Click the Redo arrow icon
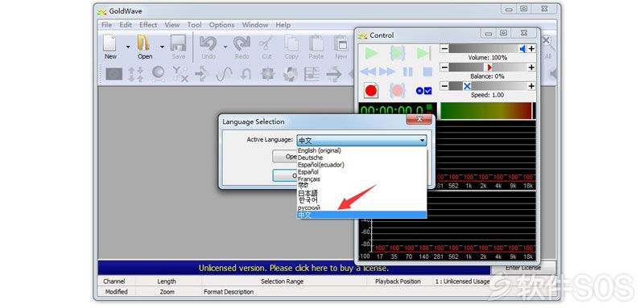644x308 pixels. pos(242,43)
